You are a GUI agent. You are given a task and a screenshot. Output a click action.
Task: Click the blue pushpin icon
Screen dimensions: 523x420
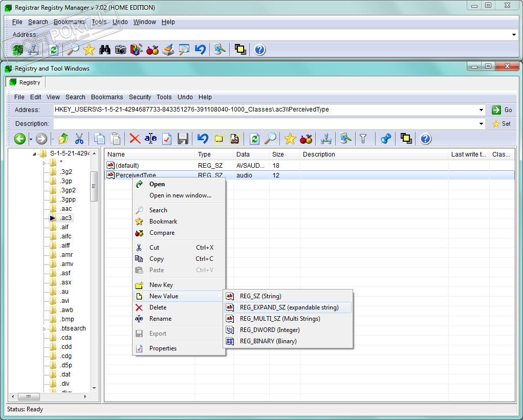385,139
